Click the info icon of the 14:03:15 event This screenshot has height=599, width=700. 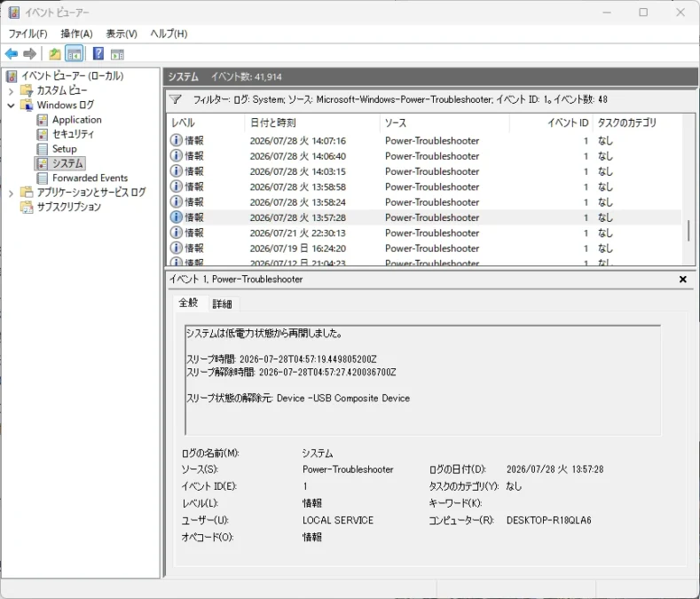click(x=177, y=171)
